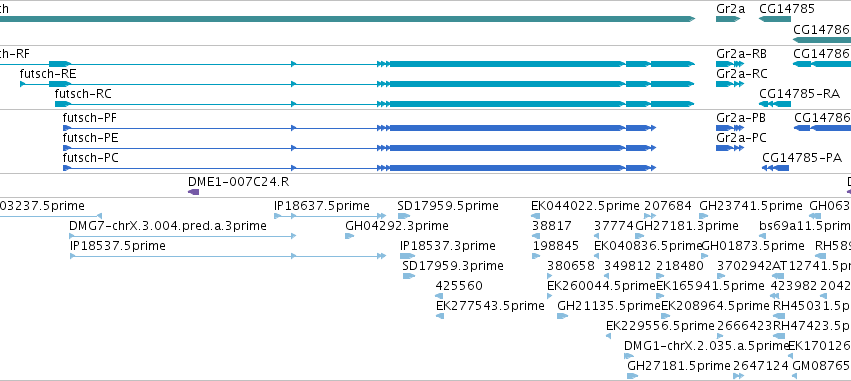
Task: Select the EK277543.5prime EST arrow
Action: tap(440, 316)
